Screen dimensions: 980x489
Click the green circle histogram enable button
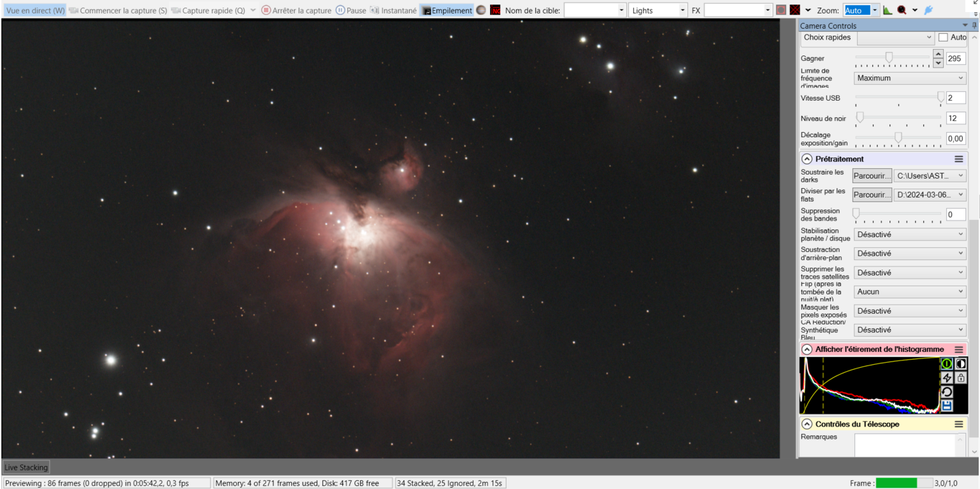pyautogui.click(x=946, y=363)
